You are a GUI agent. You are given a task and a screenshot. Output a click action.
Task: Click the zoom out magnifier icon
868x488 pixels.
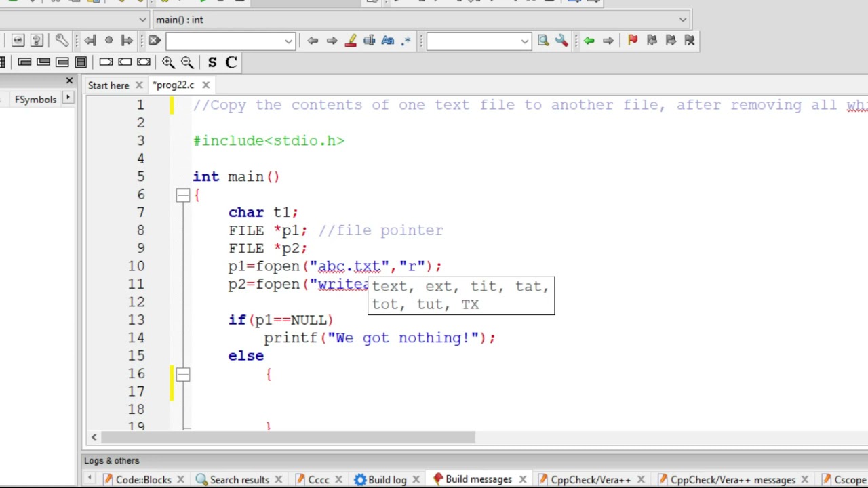tap(187, 62)
